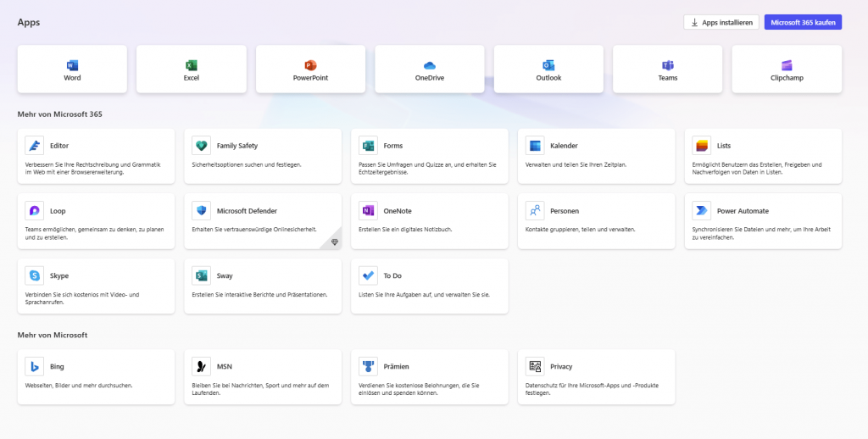This screenshot has height=439, width=868.
Task: Click the Microsoft 365 kaufen button
Action: pyautogui.click(x=803, y=22)
